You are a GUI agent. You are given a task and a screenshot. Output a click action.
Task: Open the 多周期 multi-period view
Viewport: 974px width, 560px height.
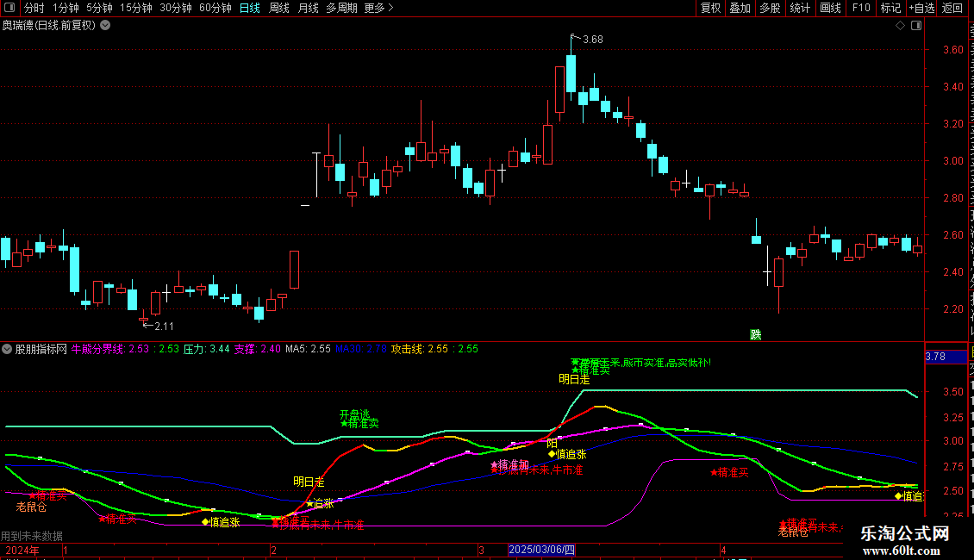pos(341,8)
